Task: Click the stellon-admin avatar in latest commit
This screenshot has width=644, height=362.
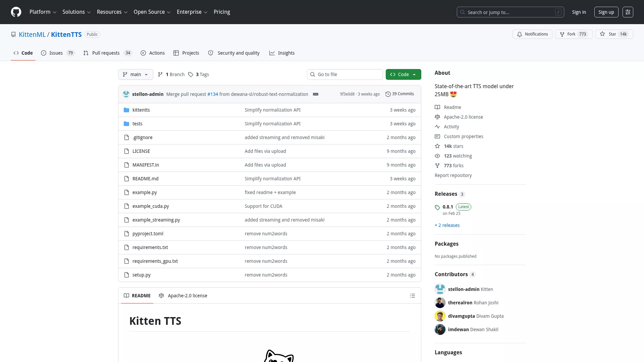Action: point(126,94)
